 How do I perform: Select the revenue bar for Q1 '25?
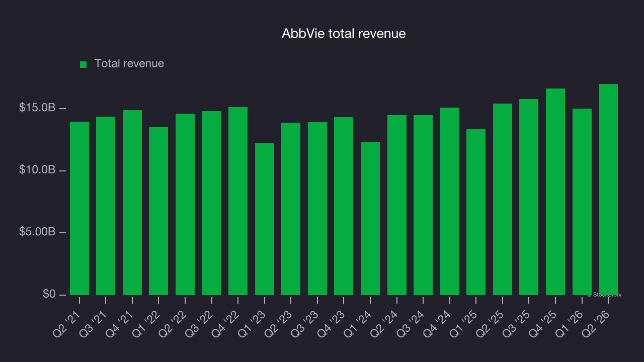(x=476, y=212)
